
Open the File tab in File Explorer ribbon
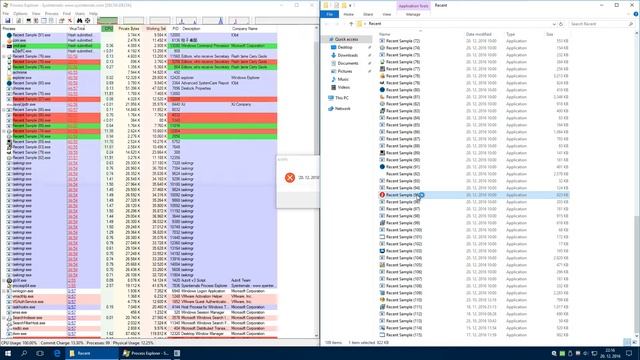tap(329, 14)
